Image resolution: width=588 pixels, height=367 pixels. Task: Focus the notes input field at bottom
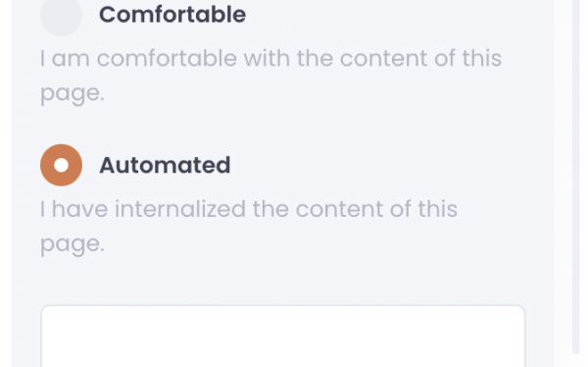coord(283,336)
